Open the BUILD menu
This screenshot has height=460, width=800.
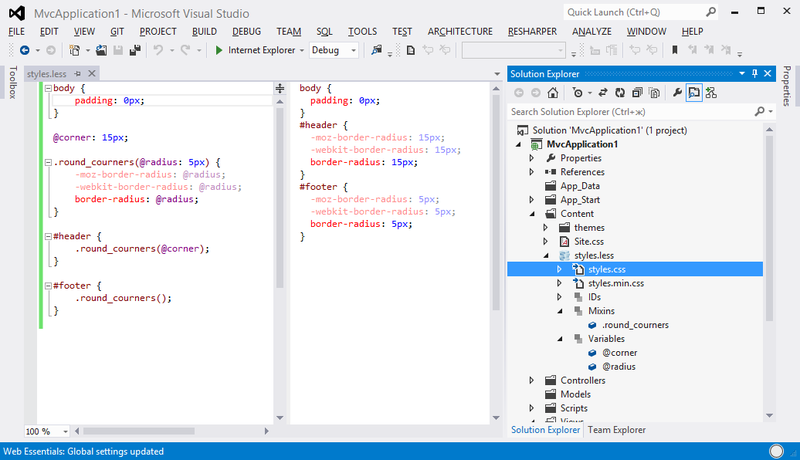204,32
